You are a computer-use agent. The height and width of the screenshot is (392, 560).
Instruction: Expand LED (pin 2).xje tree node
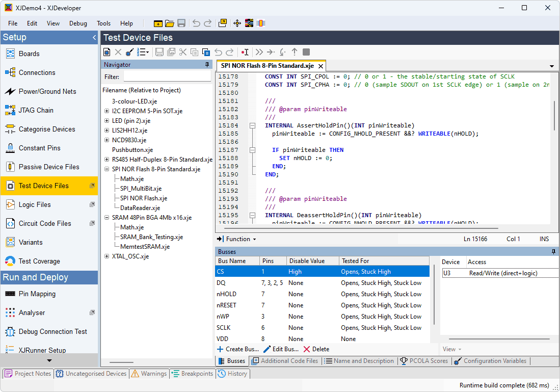pyautogui.click(x=106, y=121)
